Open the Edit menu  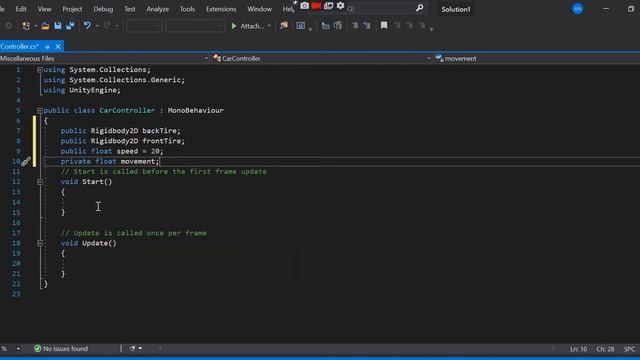(x=21, y=9)
